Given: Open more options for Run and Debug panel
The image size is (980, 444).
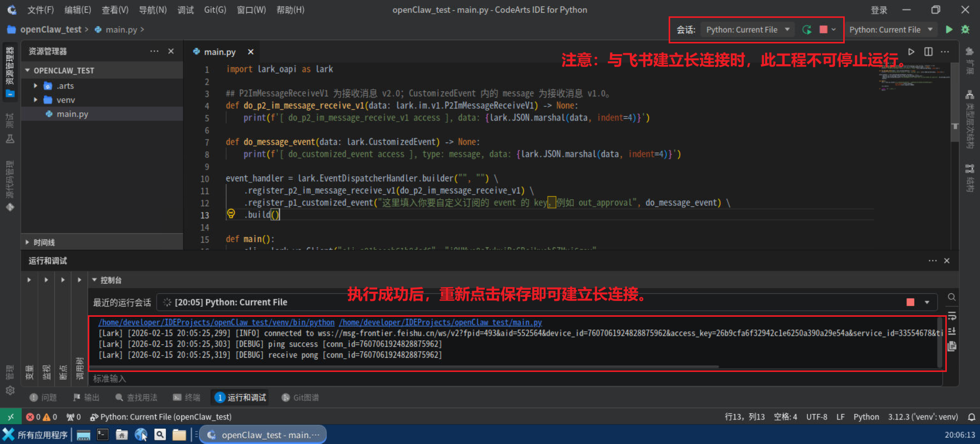Looking at the screenshot, I should click(x=933, y=261).
